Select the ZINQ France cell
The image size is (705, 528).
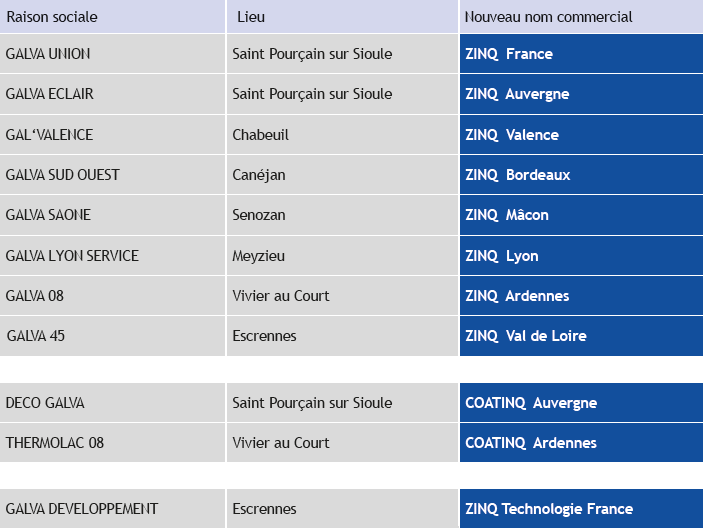click(581, 54)
